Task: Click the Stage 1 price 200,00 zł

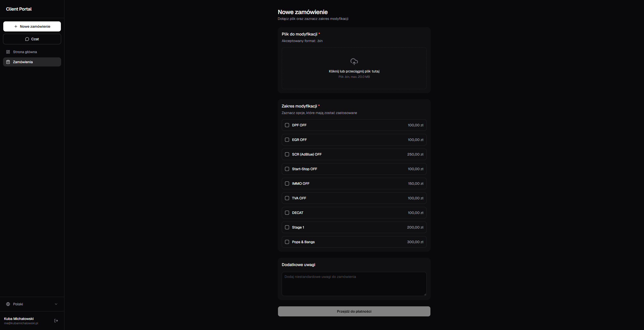Action: (x=415, y=227)
